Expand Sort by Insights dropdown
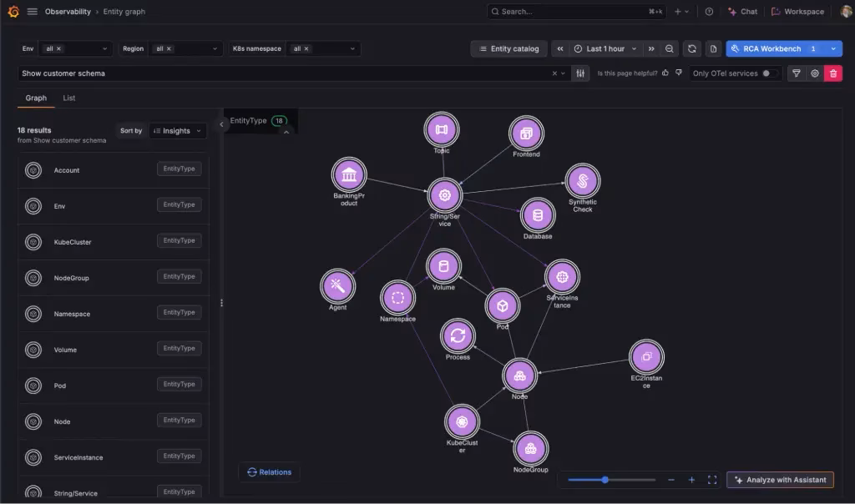The height and width of the screenshot is (504, 855). [x=177, y=131]
